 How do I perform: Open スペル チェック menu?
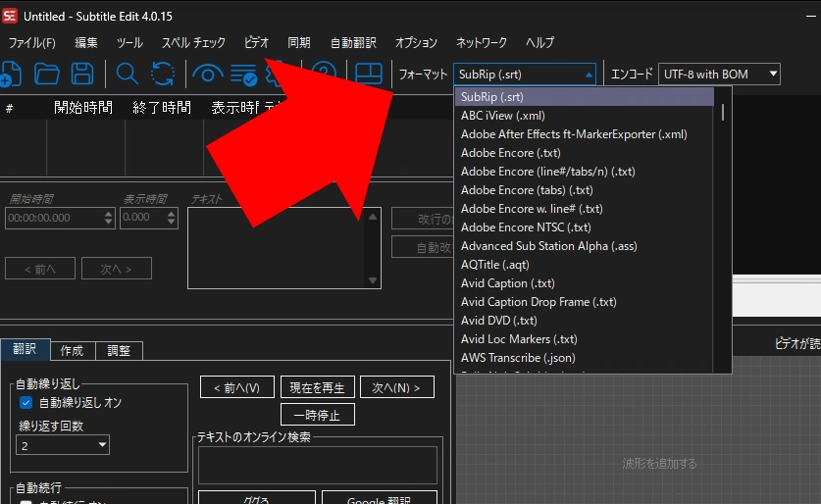click(x=193, y=42)
